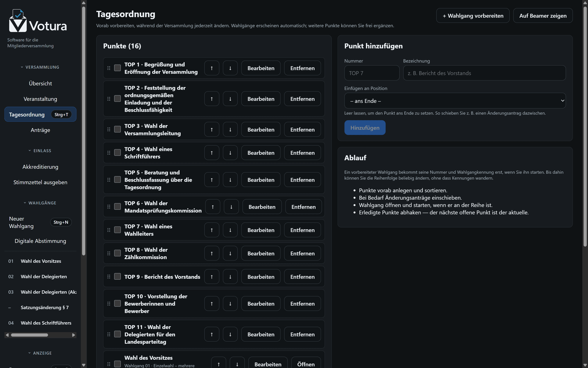Collapse the VERSAMMLUNG sidebar section
The height and width of the screenshot is (368, 588).
(40, 67)
